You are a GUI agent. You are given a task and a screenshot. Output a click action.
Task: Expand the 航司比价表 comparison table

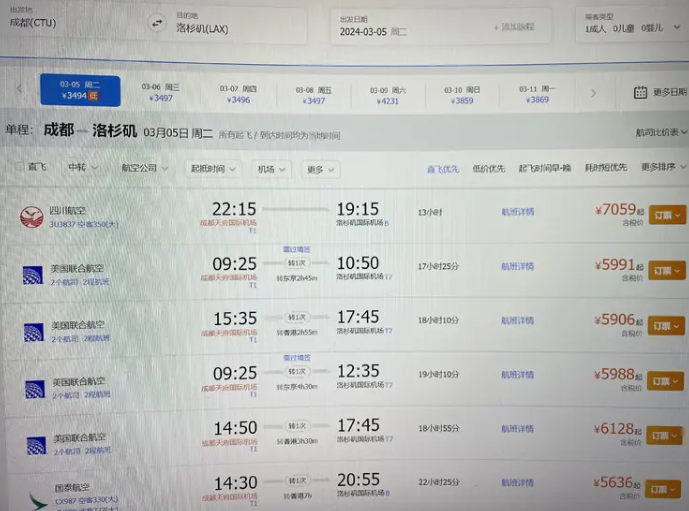661,132
